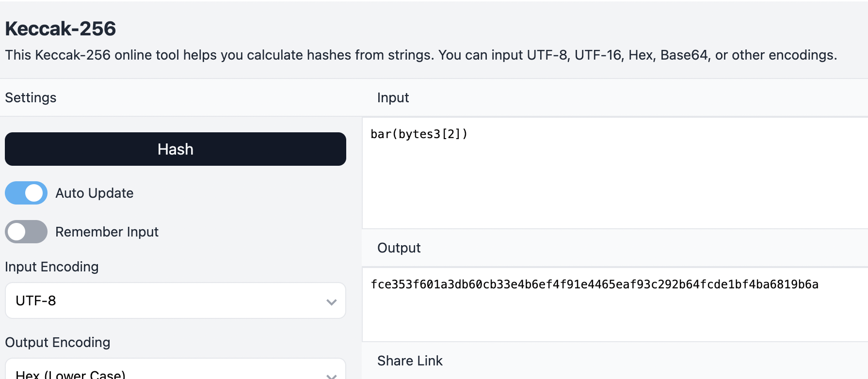Select the Output section header

tap(399, 248)
